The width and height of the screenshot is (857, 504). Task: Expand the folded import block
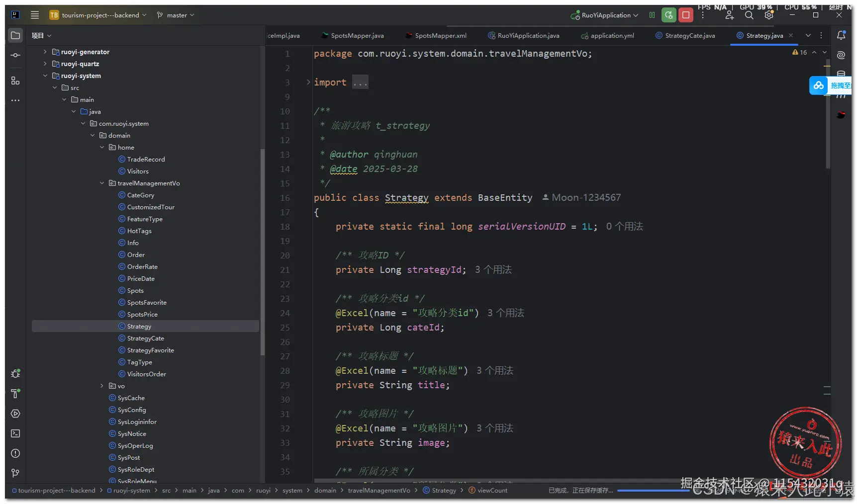[308, 82]
